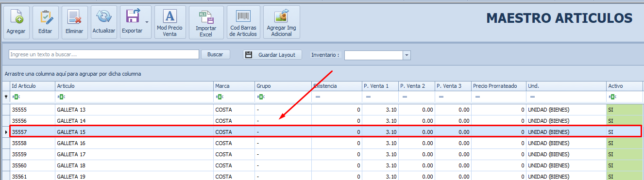The image size is (644, 180).
Task: Click filter operator icon under Activo
Action: (612, 97)
